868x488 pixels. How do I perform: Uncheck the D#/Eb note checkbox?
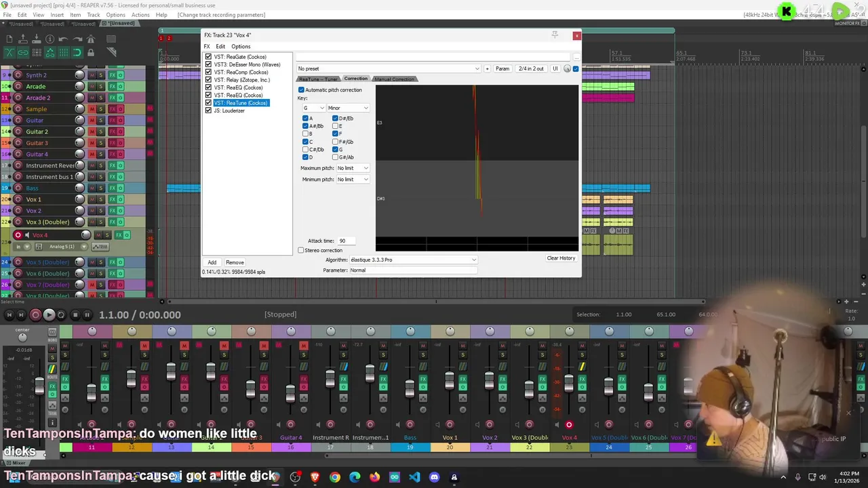(335, 119)
